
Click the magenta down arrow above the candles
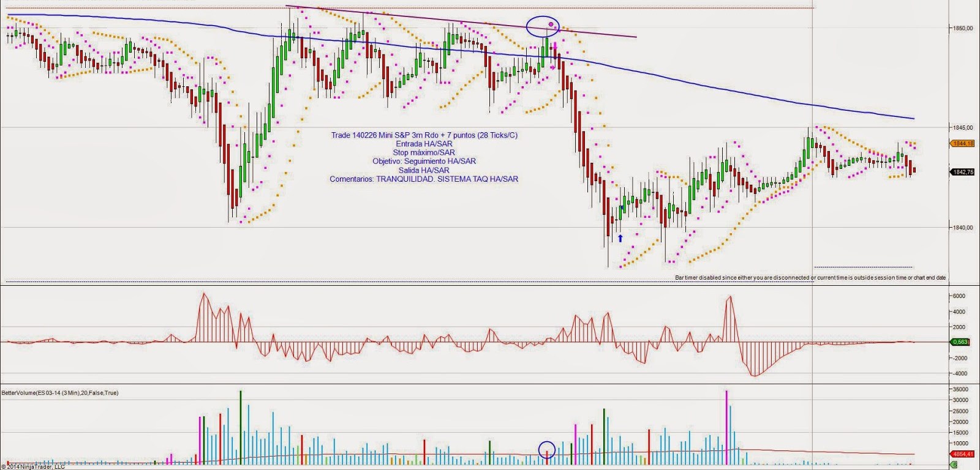click(555, 47)
